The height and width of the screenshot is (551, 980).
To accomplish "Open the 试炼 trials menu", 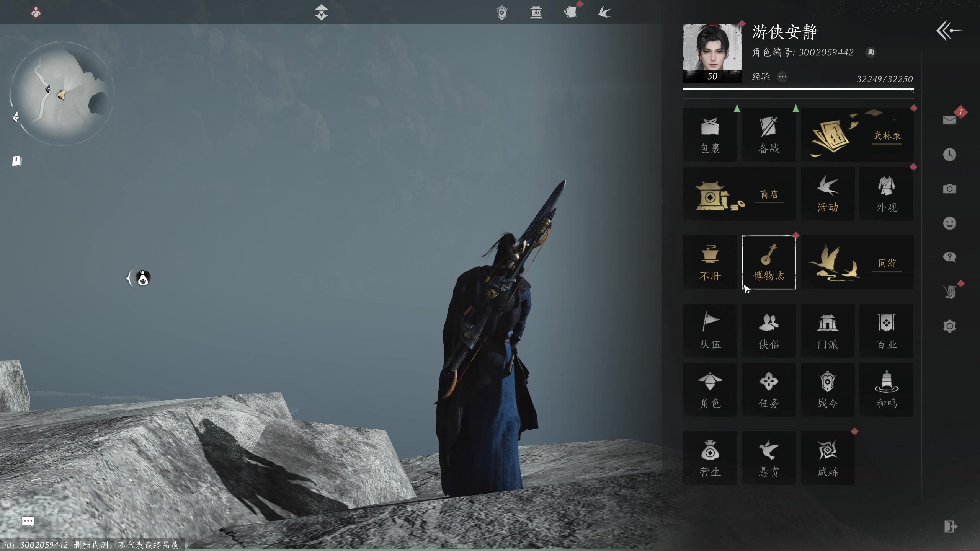I will point(828,458).
